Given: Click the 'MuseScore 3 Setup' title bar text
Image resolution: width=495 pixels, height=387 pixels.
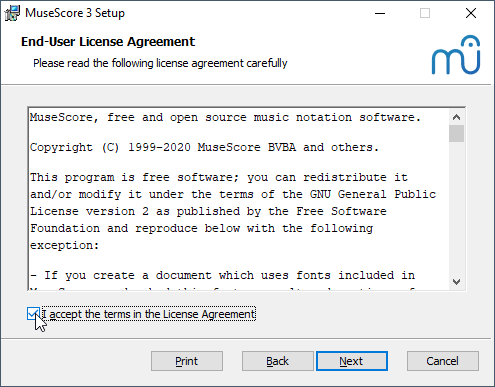Looking at the screenshot, I should 75,13.
